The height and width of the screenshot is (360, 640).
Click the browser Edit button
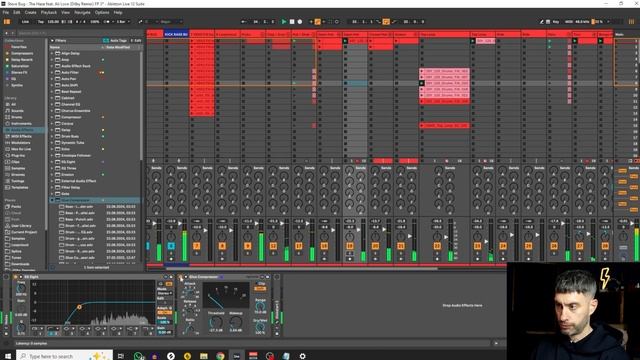136,41
